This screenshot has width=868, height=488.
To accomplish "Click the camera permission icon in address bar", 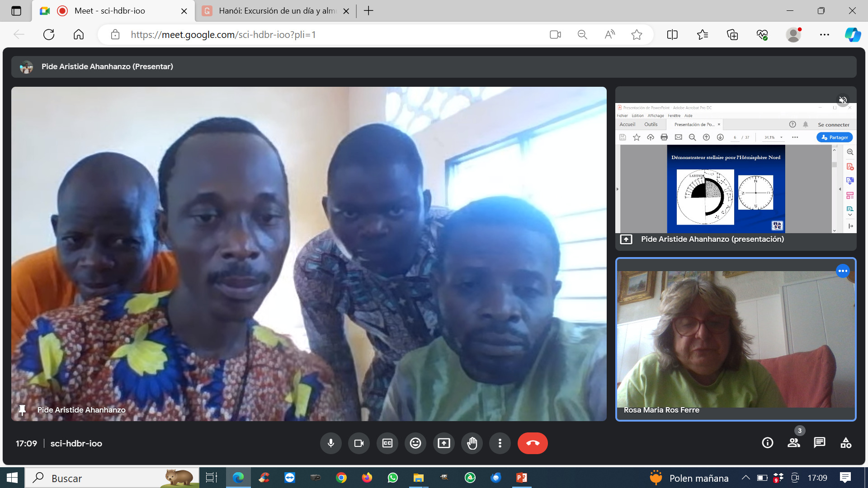I will pyautogui.click(x=555, y=34).
